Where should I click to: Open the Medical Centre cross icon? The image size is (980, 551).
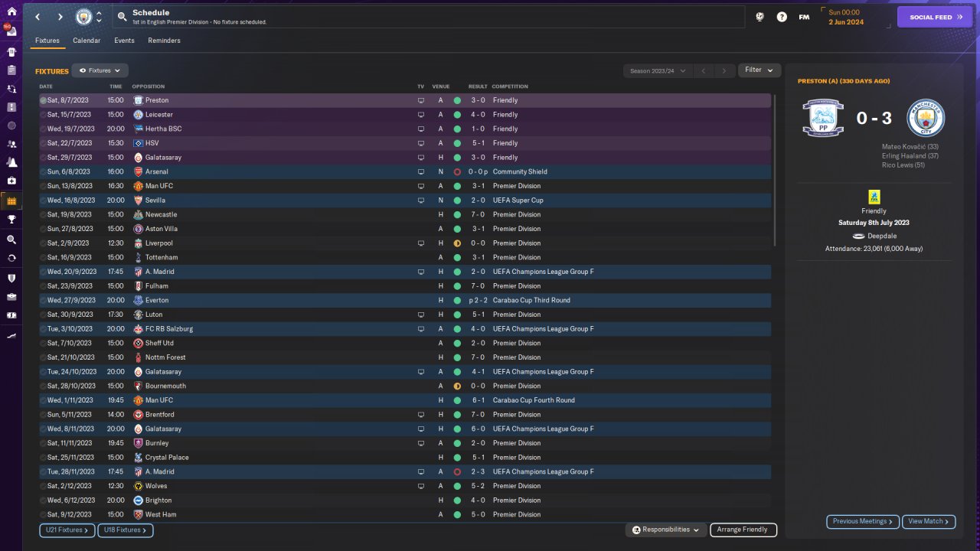11,181
